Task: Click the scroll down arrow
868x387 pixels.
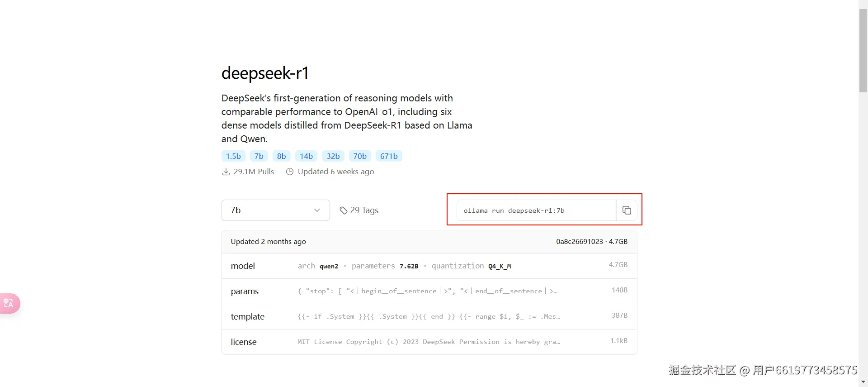Action: point(863,382)
